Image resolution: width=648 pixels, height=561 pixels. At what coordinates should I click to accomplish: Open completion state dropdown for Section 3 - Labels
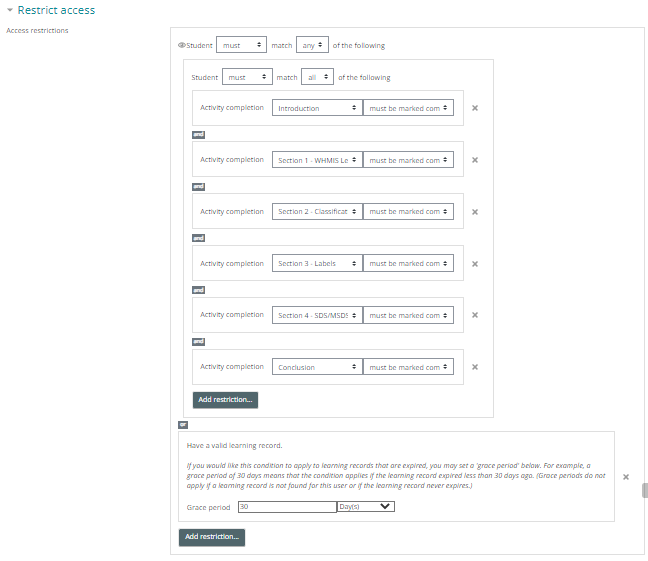click(408, 264)
